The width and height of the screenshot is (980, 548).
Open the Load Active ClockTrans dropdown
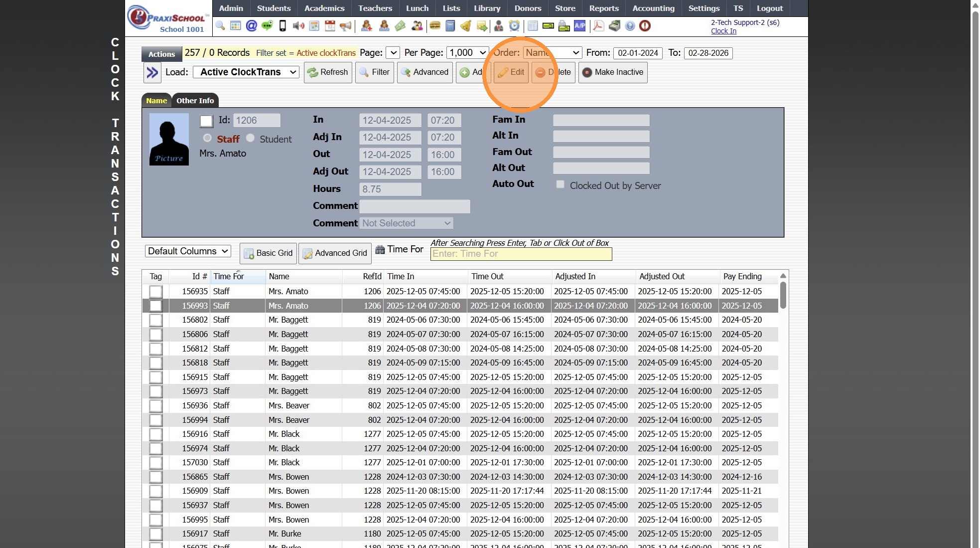click(x=246, y=72)
